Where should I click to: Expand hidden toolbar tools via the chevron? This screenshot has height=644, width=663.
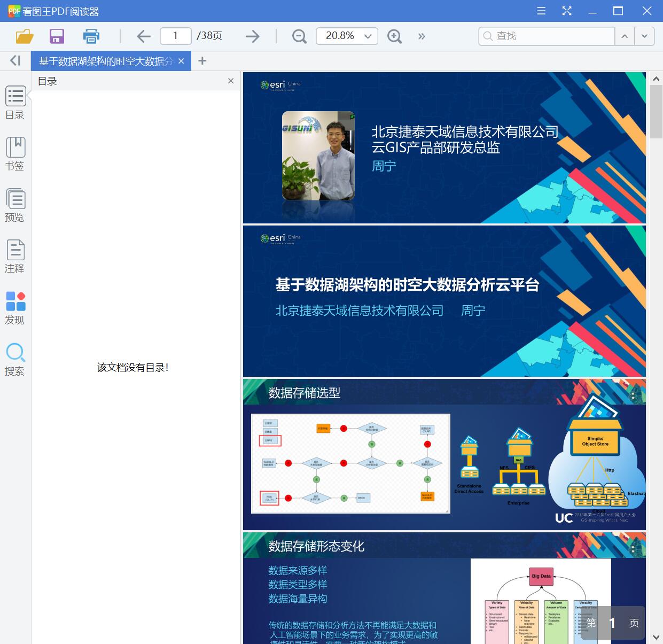pyautogui.click(x=422, y=36)
